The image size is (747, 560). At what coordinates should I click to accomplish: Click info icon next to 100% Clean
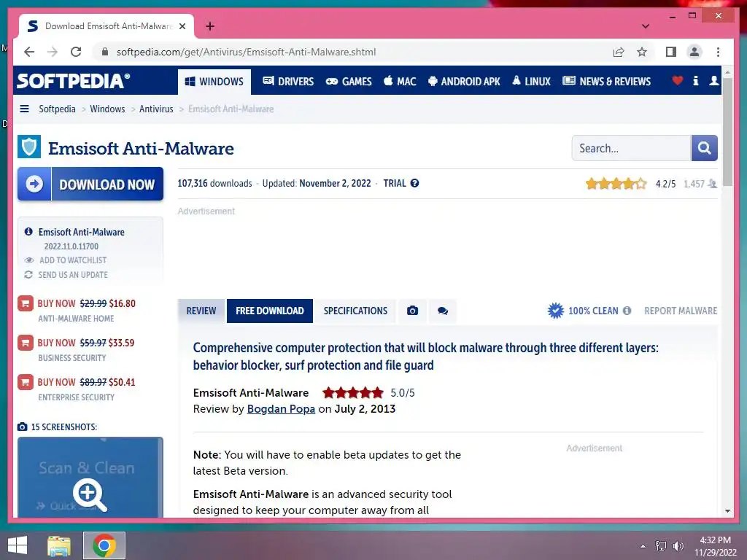click(x=627, y=311)
